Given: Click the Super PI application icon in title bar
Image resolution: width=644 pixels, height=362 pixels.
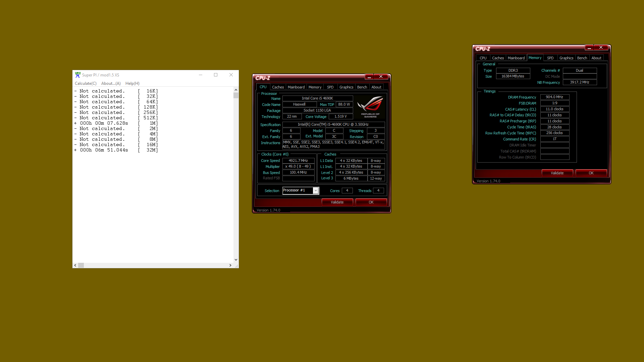Looking at the screenshot, I should tap(78, 75).
